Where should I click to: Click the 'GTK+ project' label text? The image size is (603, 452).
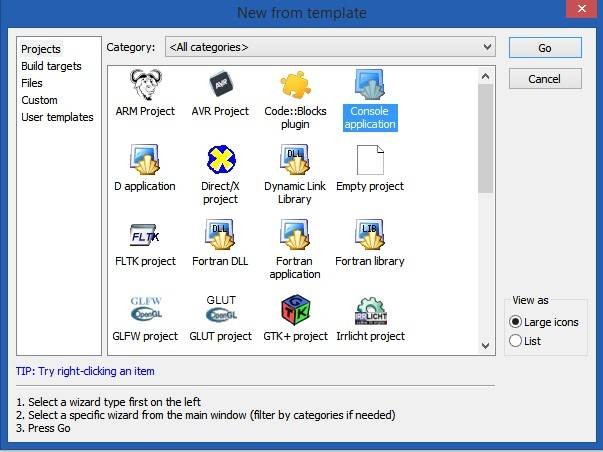[x=295, y=336]
